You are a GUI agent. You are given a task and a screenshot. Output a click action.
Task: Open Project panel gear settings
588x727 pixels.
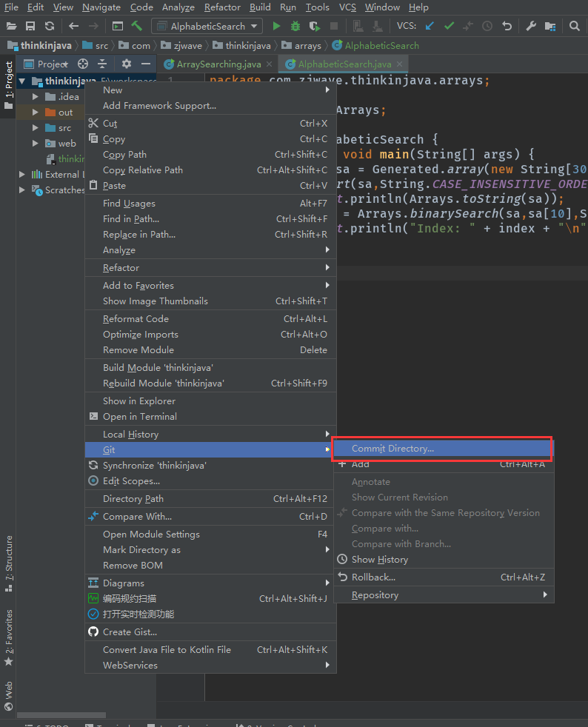coord(127,64)
